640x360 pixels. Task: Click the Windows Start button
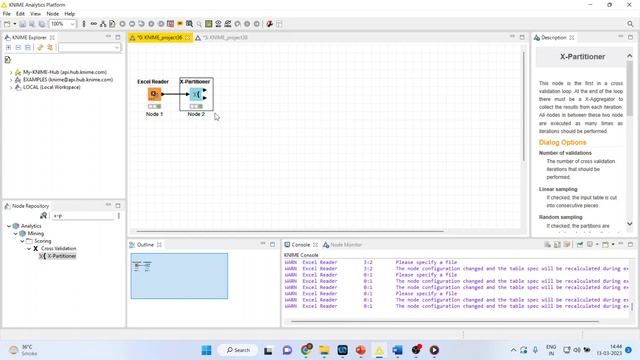207,350
